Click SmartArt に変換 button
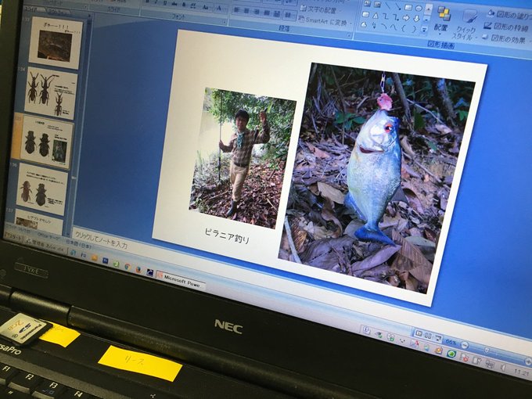 [x=325, y=21]
